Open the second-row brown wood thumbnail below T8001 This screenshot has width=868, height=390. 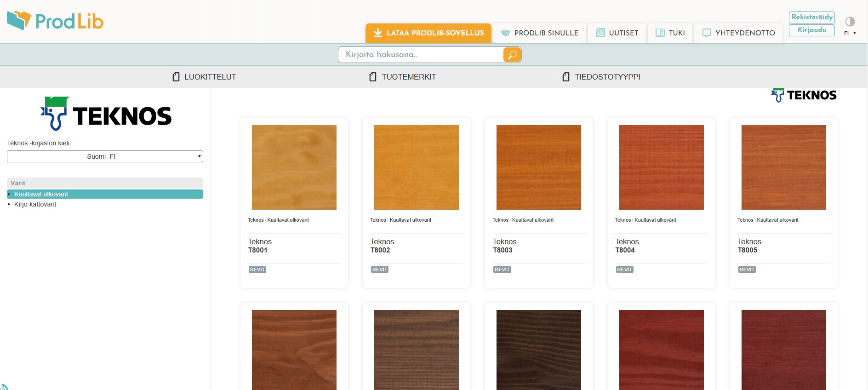click(294, 350)
